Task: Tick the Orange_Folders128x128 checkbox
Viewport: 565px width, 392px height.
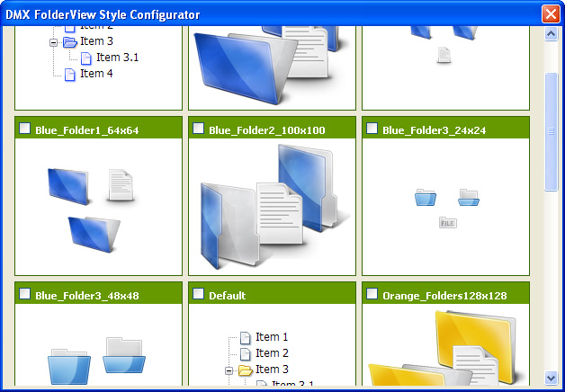Action: tap(372, 294)
